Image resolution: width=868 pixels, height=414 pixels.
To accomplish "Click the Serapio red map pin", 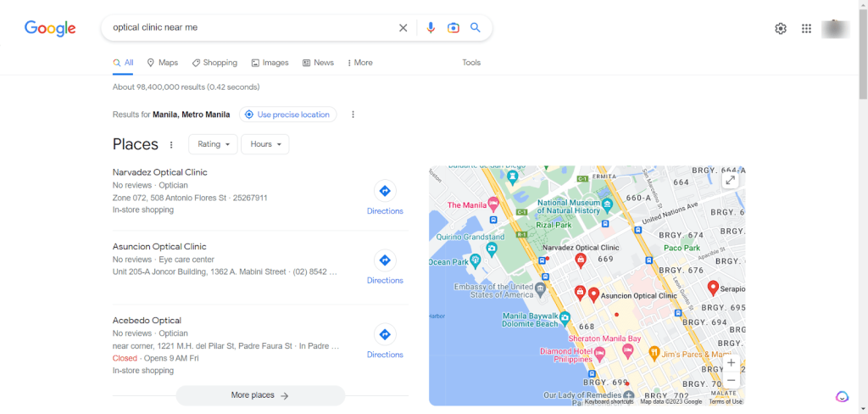I will (713, 288).
